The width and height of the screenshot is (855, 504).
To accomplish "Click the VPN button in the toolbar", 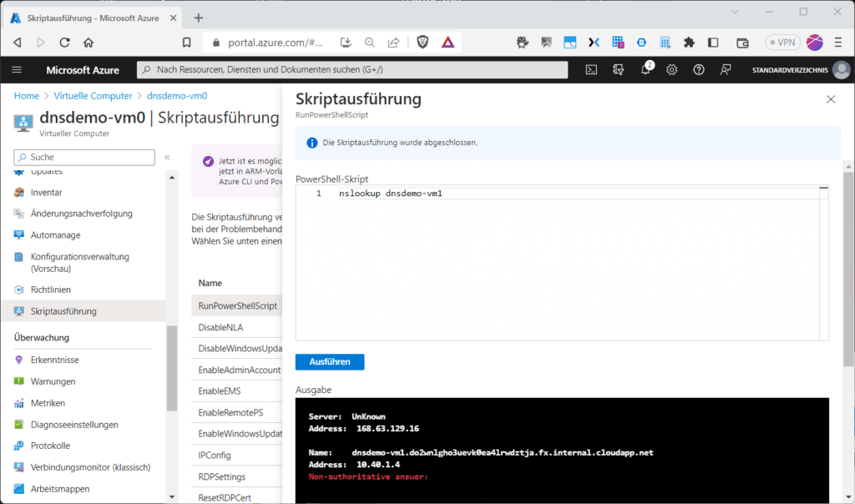I will pos(782,43).
